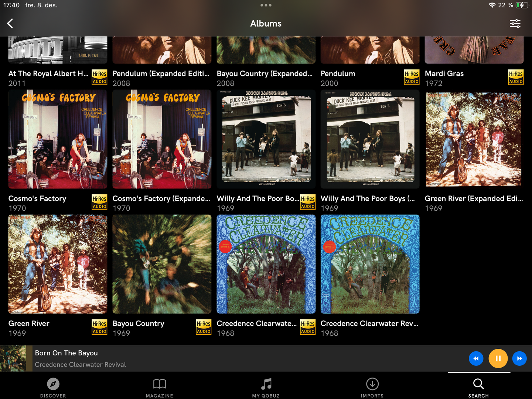Tap the year '2000' under Pendulum
The height and width of the screenshot is (399, 532).
[330, 83]
